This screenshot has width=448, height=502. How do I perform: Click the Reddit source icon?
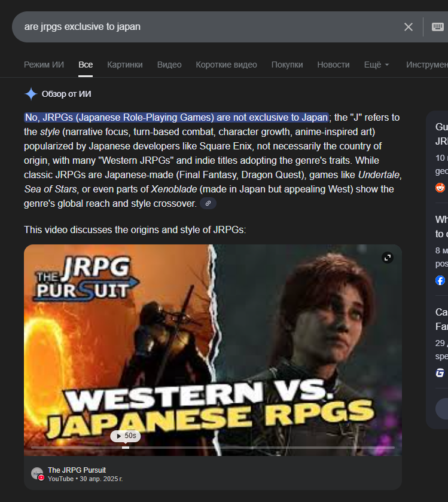[x=440, y=188]
